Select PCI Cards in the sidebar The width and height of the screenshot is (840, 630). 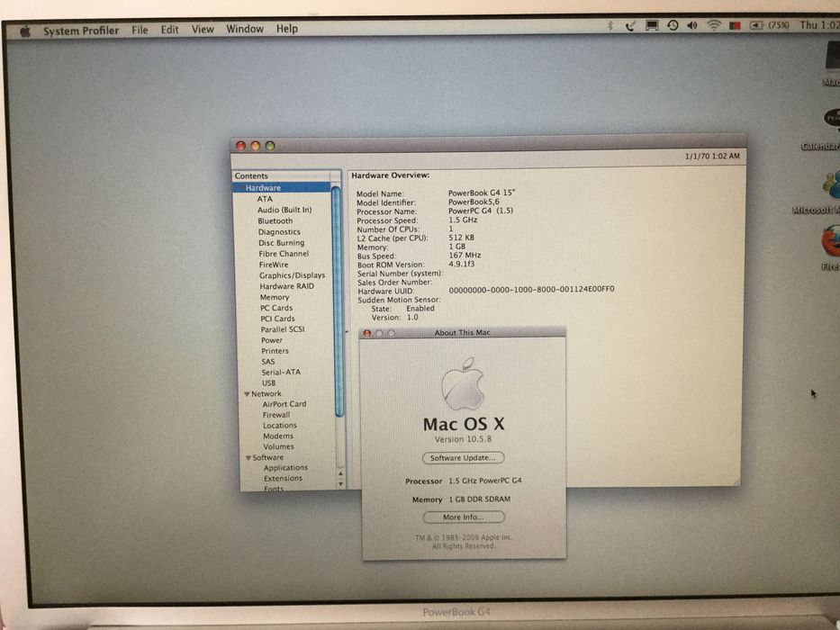(x=277, y=319)
